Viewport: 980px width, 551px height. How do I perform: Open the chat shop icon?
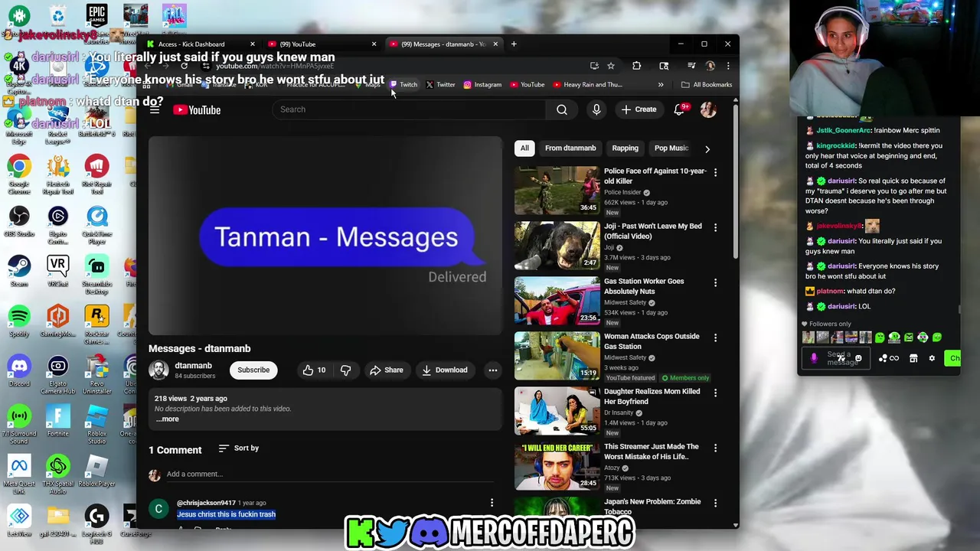click(x=913, y=358)
